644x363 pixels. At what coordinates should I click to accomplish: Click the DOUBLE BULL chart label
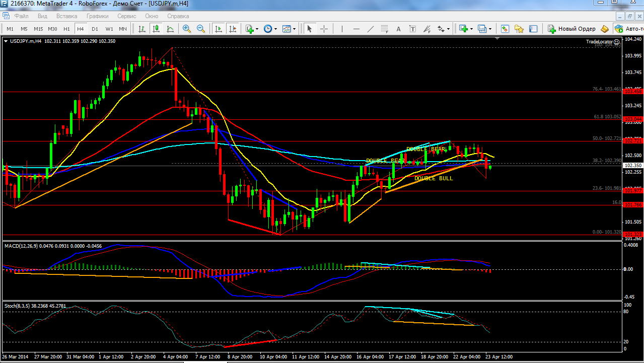[x=434, y=178]
